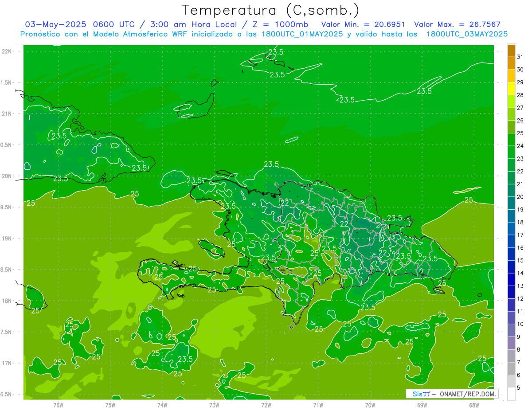Click the "68W" longitude label
Image resolution: width=532 pixels, height=411 pixels.
474,405
